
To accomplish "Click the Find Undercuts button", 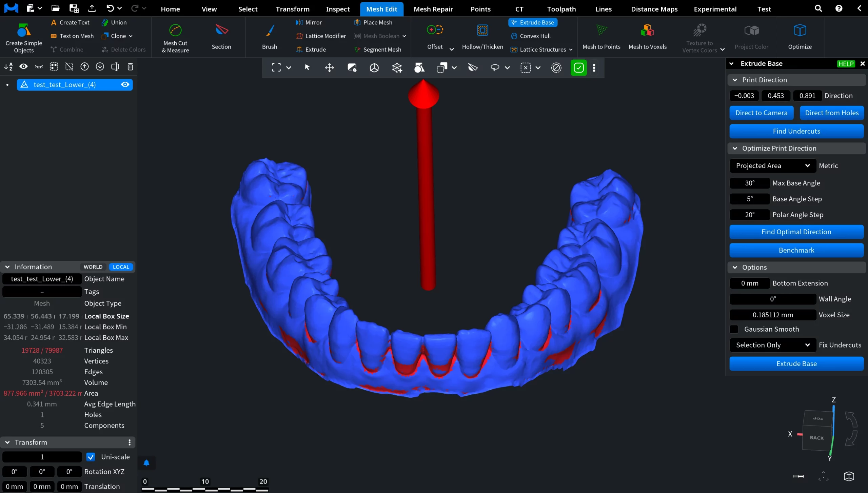I will click(796, 131).
